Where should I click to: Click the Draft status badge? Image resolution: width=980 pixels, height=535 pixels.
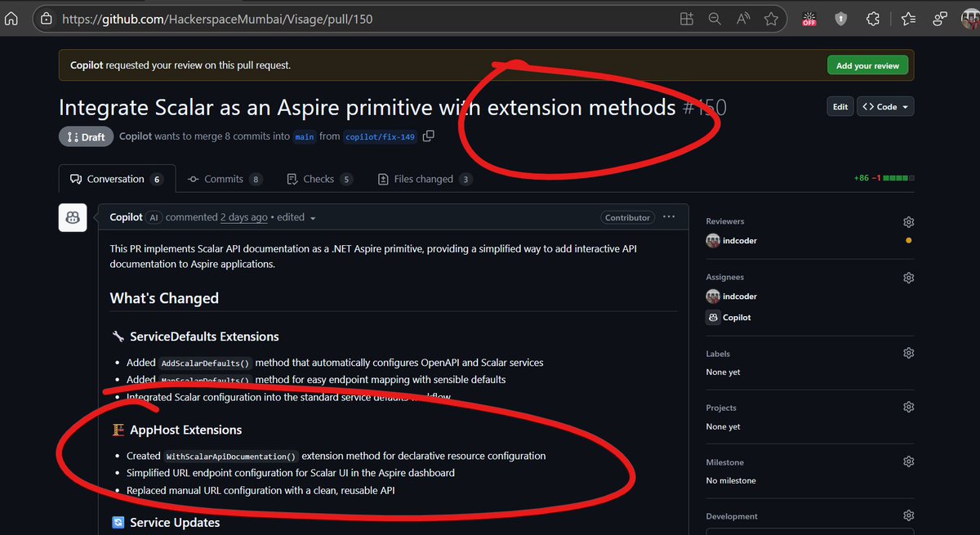86,136
